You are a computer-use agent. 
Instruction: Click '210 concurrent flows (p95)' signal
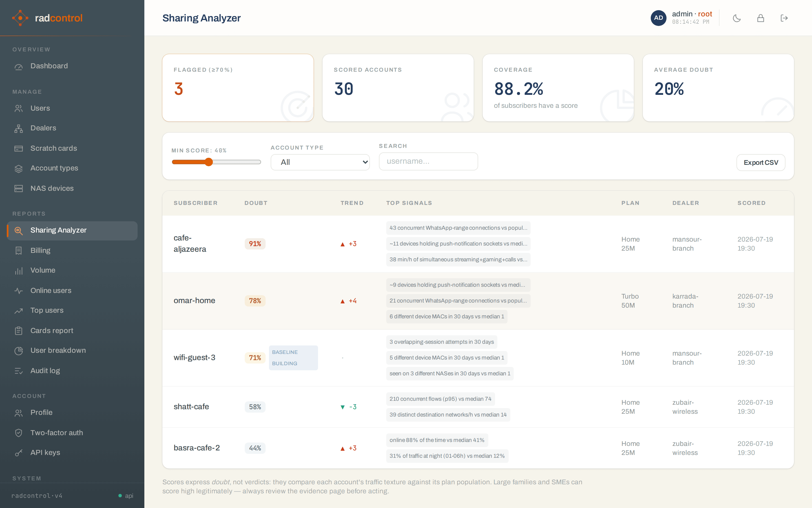pyautogui.click(x=440, y=399)
